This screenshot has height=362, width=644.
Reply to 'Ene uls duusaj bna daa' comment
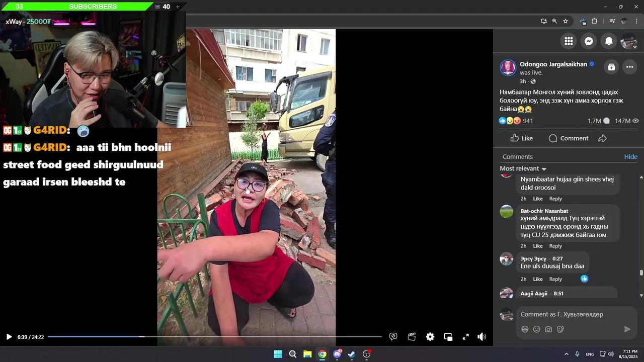point(555,279)
